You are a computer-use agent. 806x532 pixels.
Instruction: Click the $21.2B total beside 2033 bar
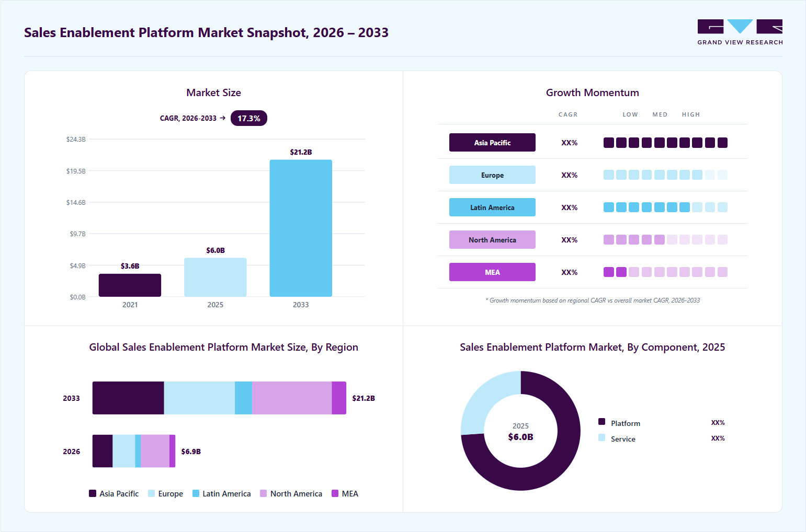click(364, 398)
